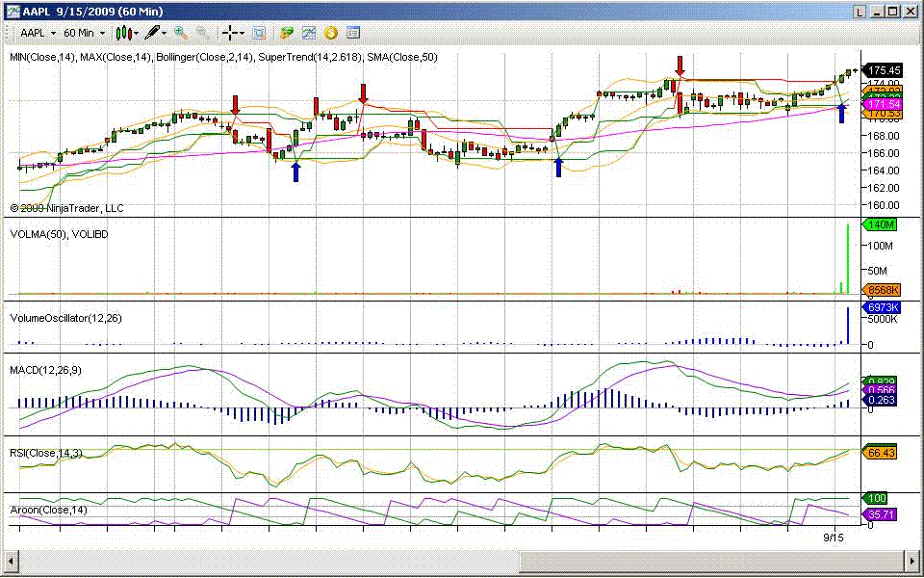The height and width of the screenshot is (578, 924).
Task: Open the chart style candlestick tool
Action: tap(123, 33)
